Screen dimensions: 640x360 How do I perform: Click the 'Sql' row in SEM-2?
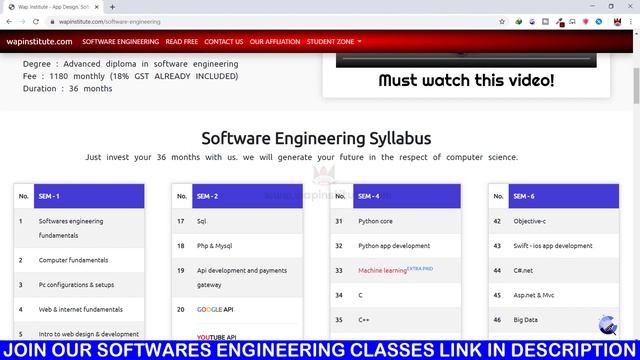237,221
